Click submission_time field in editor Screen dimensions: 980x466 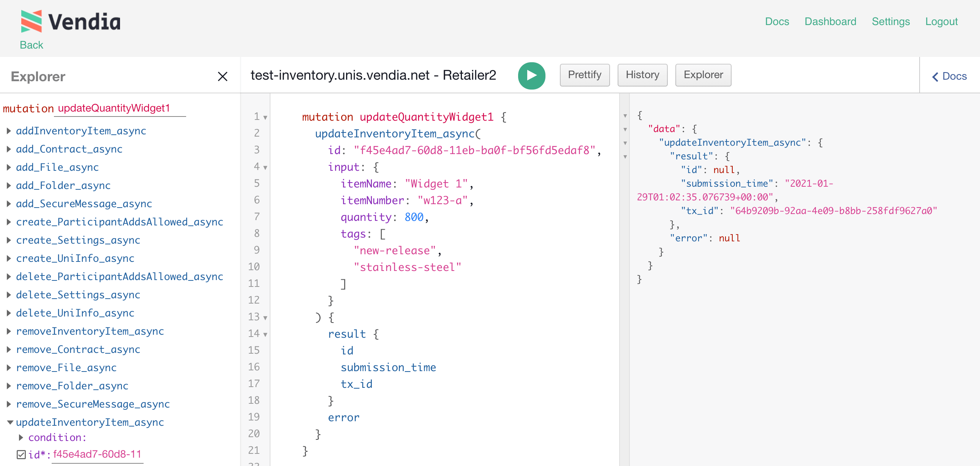click(389, 367)
